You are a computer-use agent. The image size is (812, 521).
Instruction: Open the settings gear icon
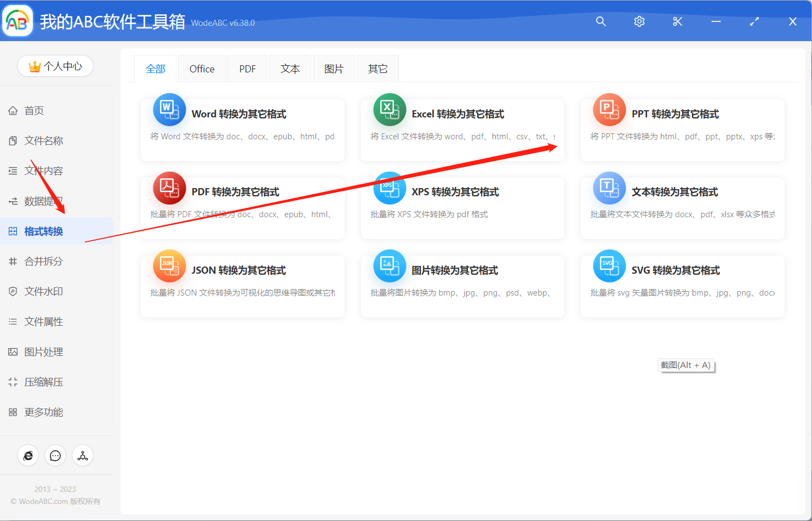click(x=639, y=21)
